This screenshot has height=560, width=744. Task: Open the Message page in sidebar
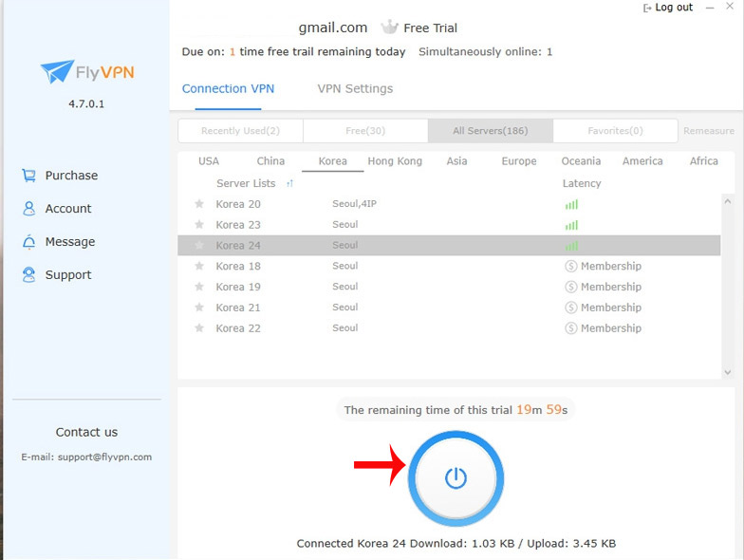tap(59, 241)
